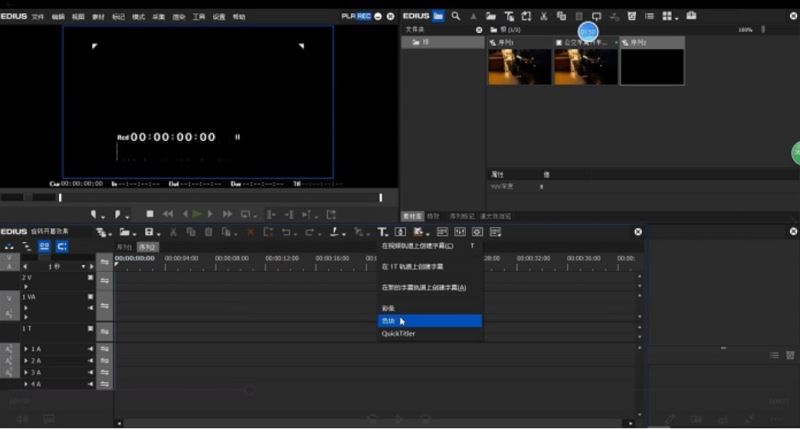This screenshot has height=429, width=800.
Task: Click the cut scissors icon in bin toolbar
Action: point(544,16)
